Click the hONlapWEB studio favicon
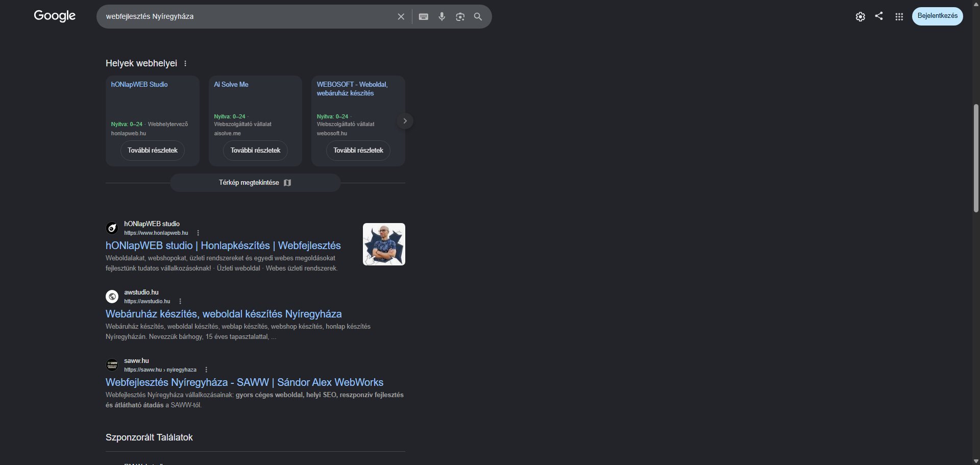 point(112,228)
